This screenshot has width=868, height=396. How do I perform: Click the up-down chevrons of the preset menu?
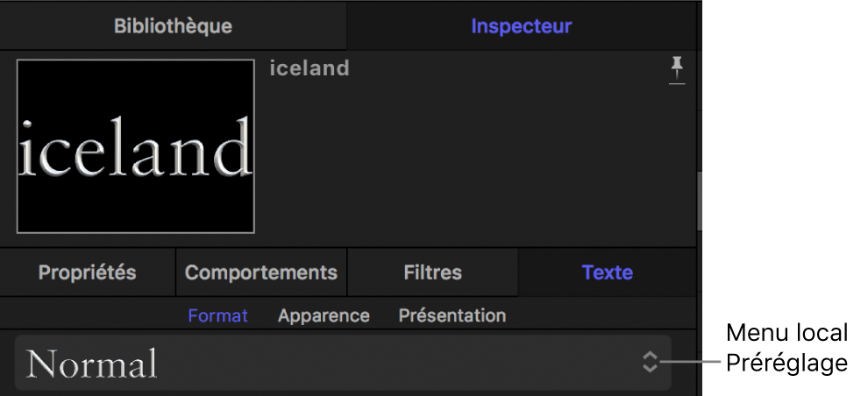[650, 362]
